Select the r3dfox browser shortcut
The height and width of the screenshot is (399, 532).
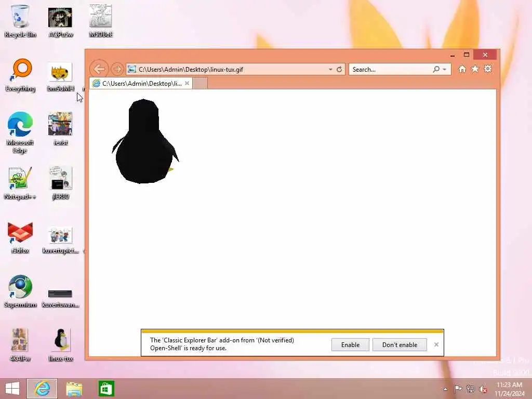pyautogui.click(x=20, y=237)
